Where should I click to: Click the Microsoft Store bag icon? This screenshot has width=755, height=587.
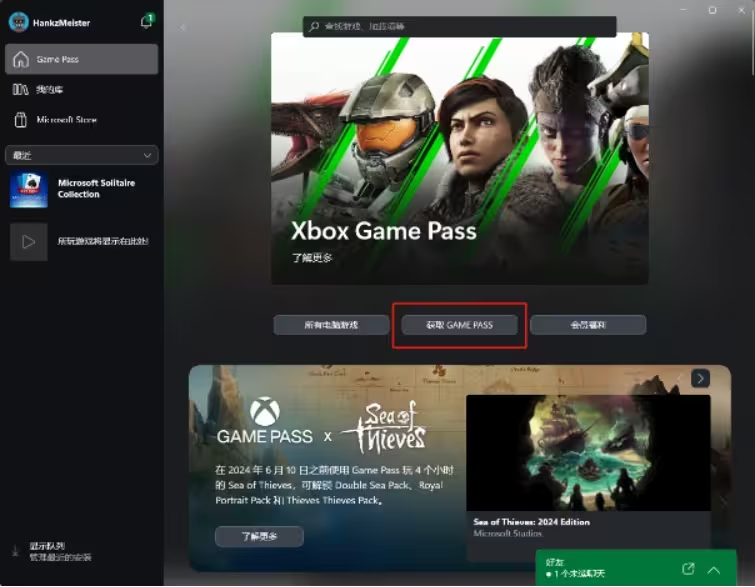[x=21, y=119]
